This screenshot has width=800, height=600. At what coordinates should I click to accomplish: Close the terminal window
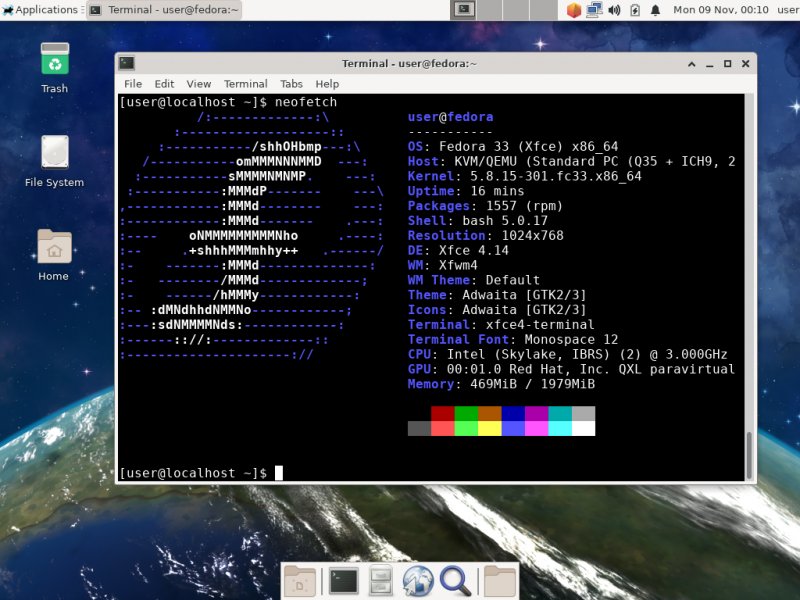(x=745, y=64)
